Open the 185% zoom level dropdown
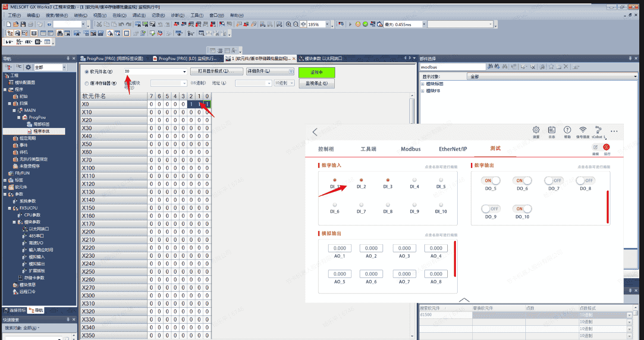 point(327,25)
